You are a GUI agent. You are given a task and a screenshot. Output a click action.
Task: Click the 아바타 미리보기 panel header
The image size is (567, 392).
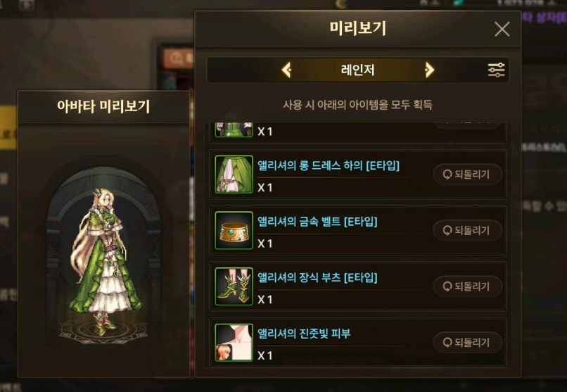point(103,107)
